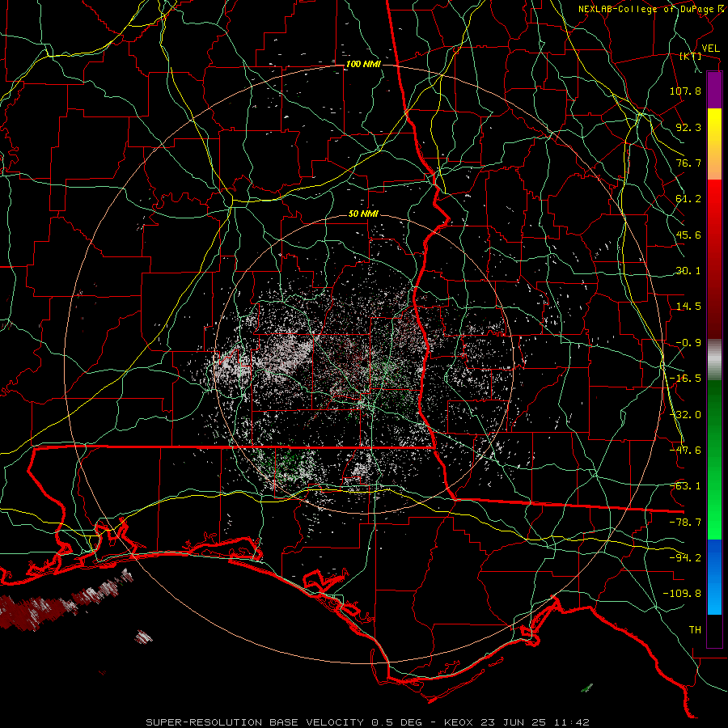The image size is (728, 728).
Task: Click the TH legend label
Action: 695,630
